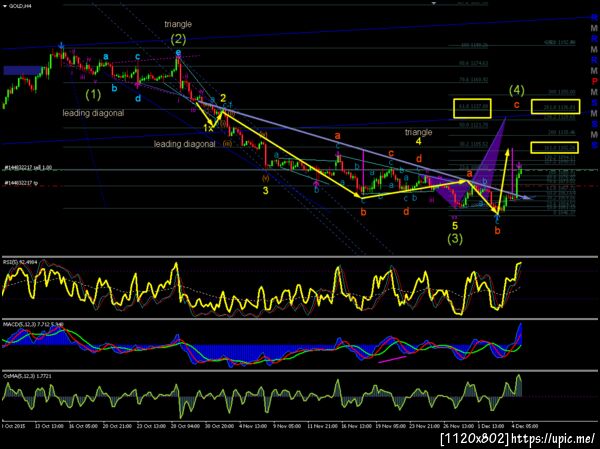Image resolution: width=600 pixels, height=449 pixels.
Task: Click the 9 Nov 05:00 time axis label
Action: click(x=285, y=426)
